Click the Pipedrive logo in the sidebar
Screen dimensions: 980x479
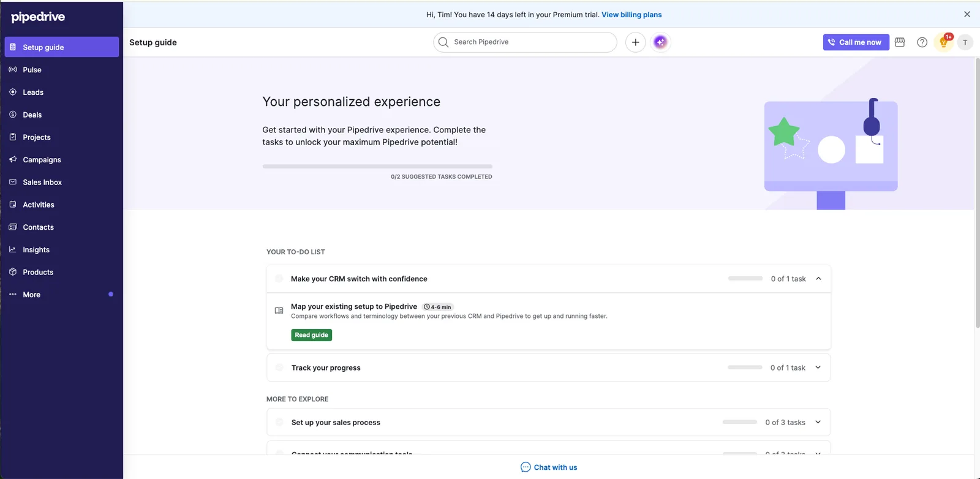point(38,17)
